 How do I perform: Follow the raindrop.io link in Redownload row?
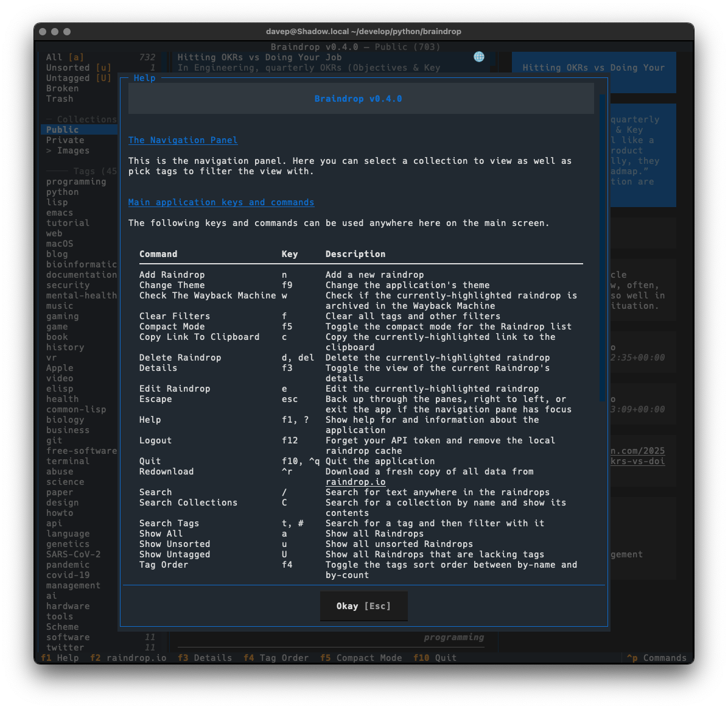pyautogui.click(x=355, y=482)
